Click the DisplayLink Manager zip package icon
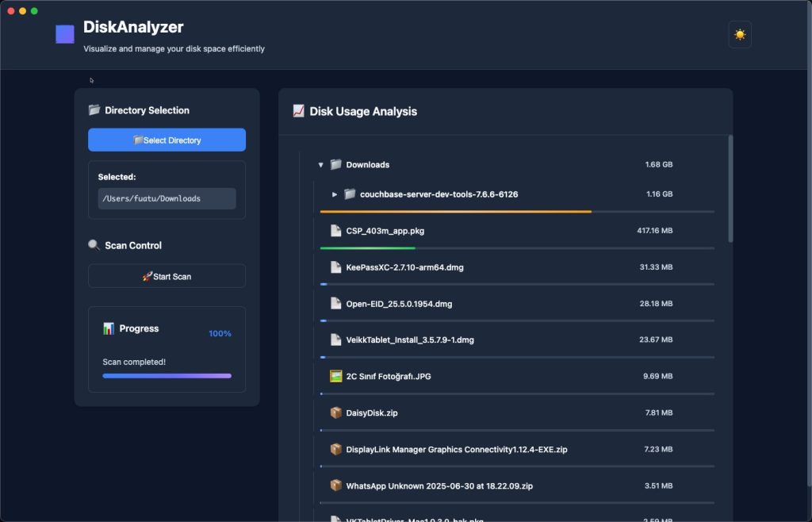812x522 pixels. coord(336,449)
